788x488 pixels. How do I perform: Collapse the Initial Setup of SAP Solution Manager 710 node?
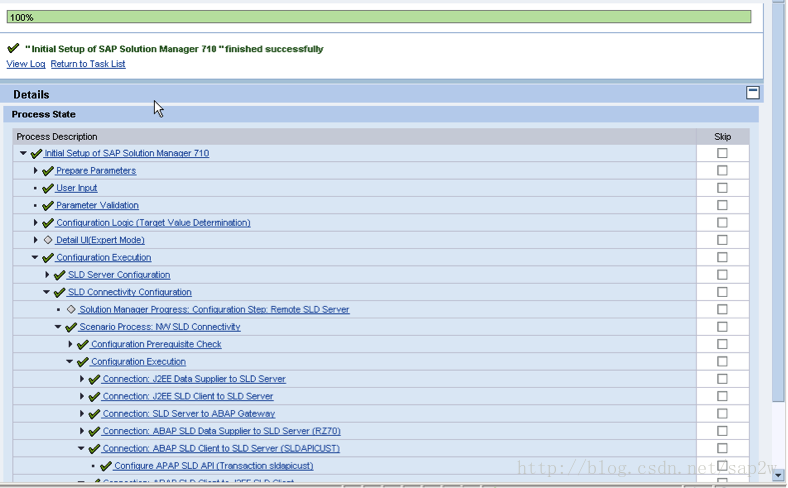23,153
